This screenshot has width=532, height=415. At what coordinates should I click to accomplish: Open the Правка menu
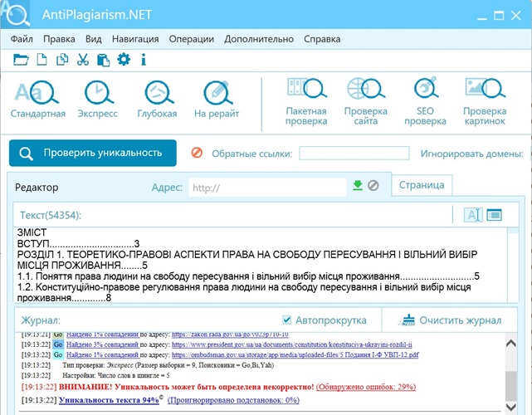pos(59,39)
